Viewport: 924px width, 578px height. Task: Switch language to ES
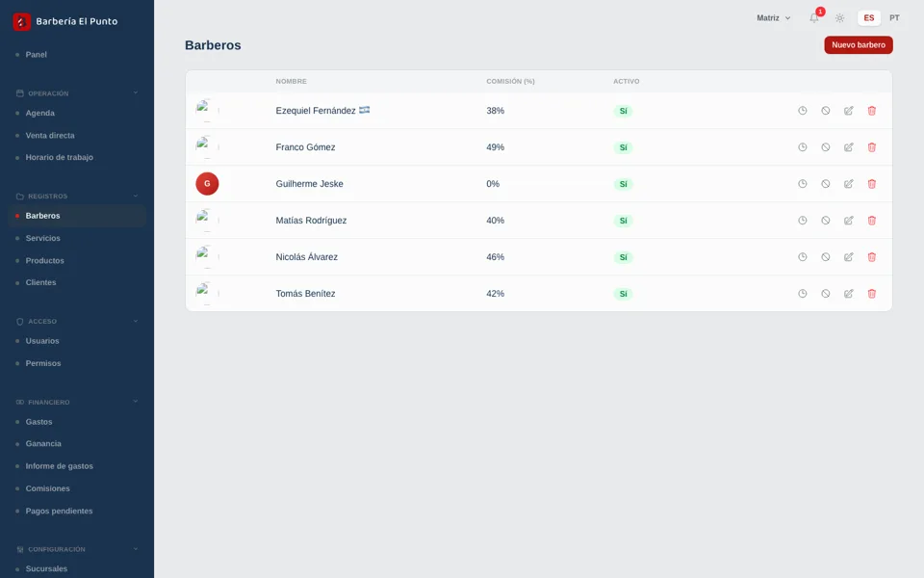tap(868, 18)
